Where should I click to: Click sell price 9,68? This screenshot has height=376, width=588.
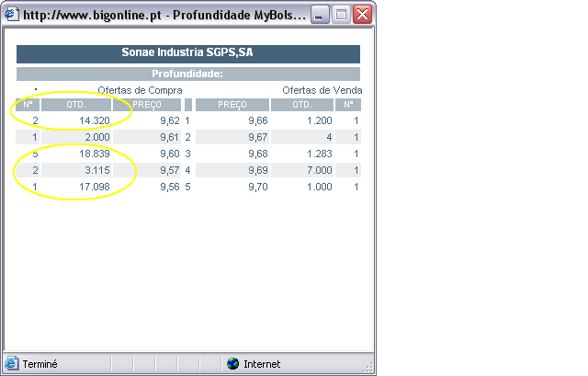[x=258, y=154]
